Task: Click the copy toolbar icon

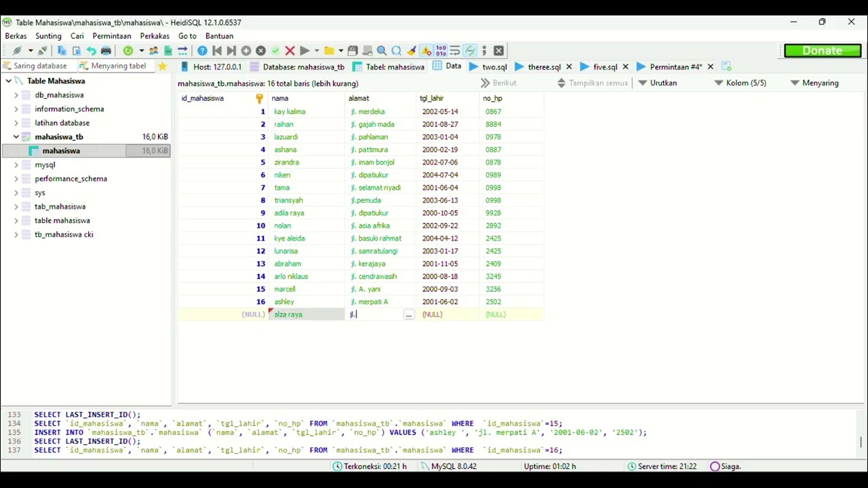Action: pyautogui.click(x=62, y=51)
